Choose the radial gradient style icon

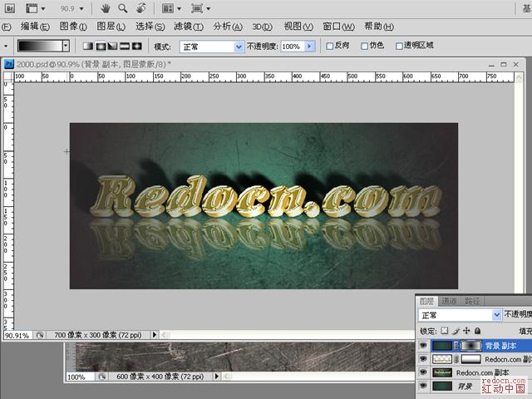click(x=101, y=46)
